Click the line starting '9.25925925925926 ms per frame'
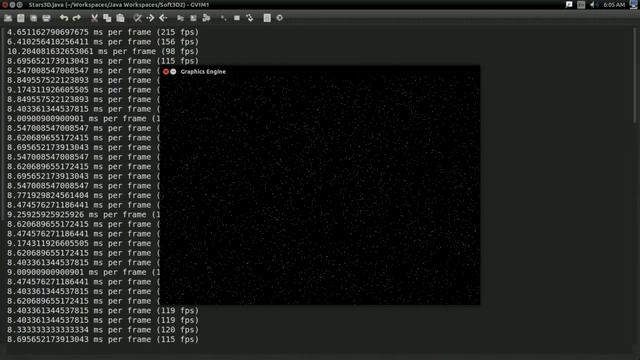640x360 pixels. click(x=83, y=214)
